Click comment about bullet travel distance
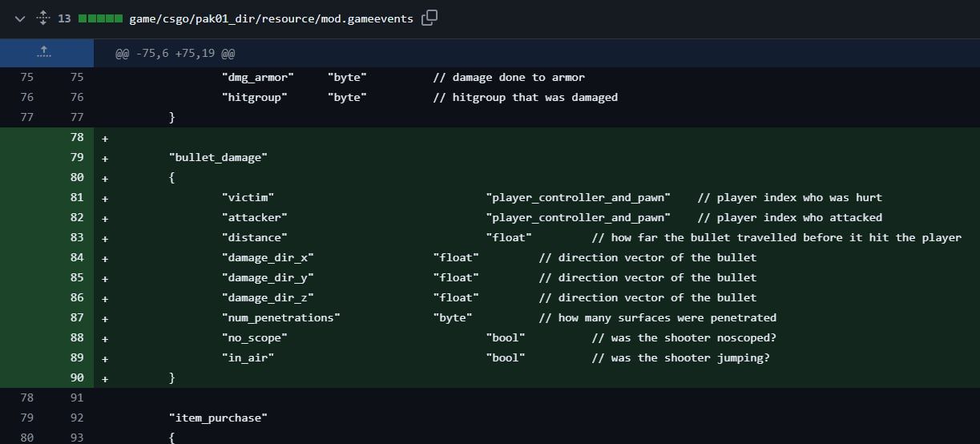 pos(776,237)
